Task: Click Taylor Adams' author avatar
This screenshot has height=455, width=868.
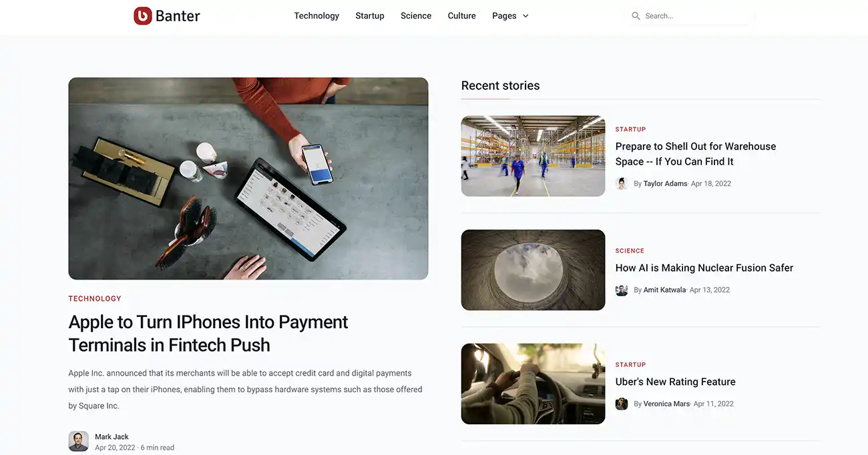Action: [x=622, y=183]
